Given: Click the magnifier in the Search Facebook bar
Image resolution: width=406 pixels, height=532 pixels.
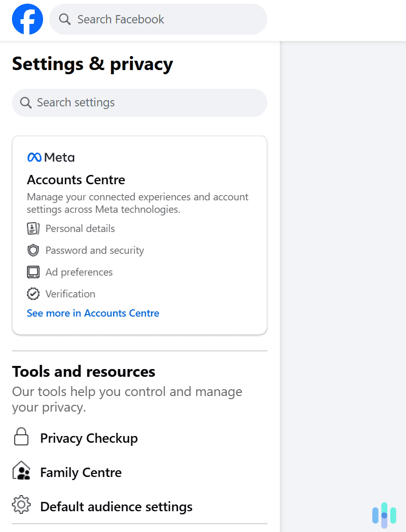Looking at the screenshot, I should click(x=64, y=19).
